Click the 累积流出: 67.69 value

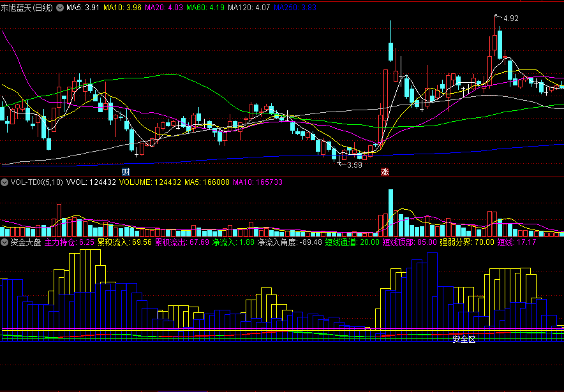[182, 242]
